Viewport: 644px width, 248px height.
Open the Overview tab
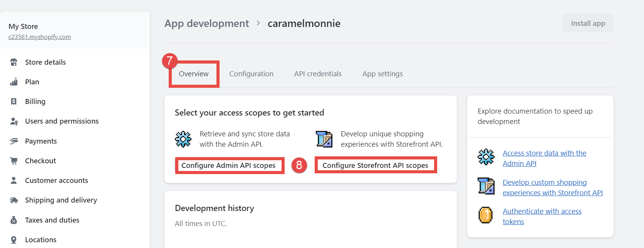pyautogui.click(x=194, y=74)
